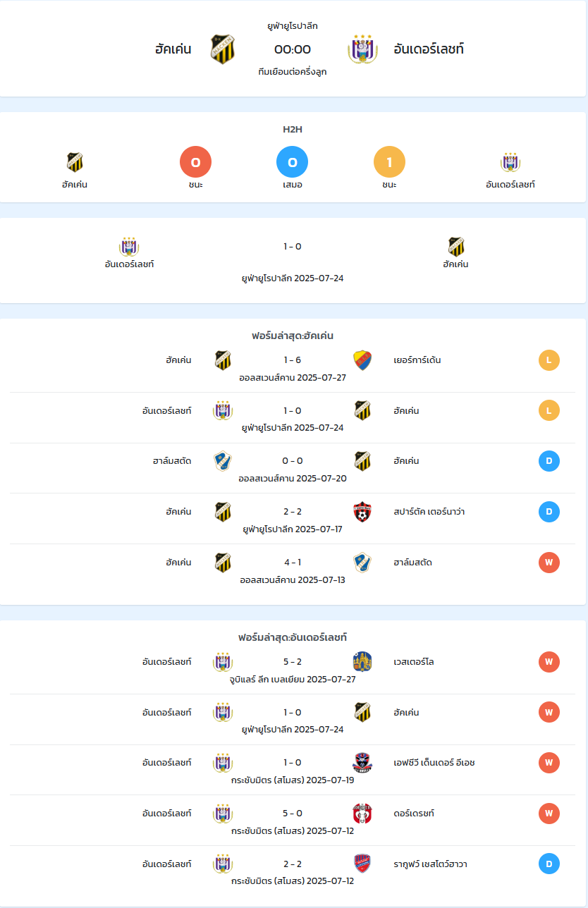Viewport: 588px width, 908px height.
Task: Click the yellow 1 win circle for Anderlecht
Action: pyautogui.click(x=389, y=163)
